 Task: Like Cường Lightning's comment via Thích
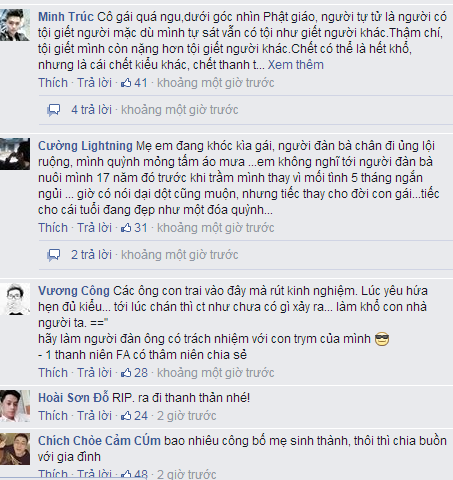(53, 228)
